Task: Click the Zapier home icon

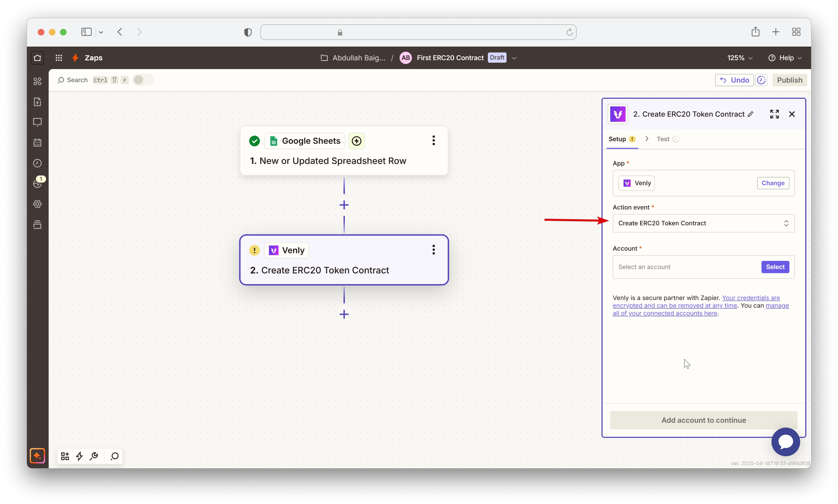Action: pyautogui.click(x=37, y=58)
